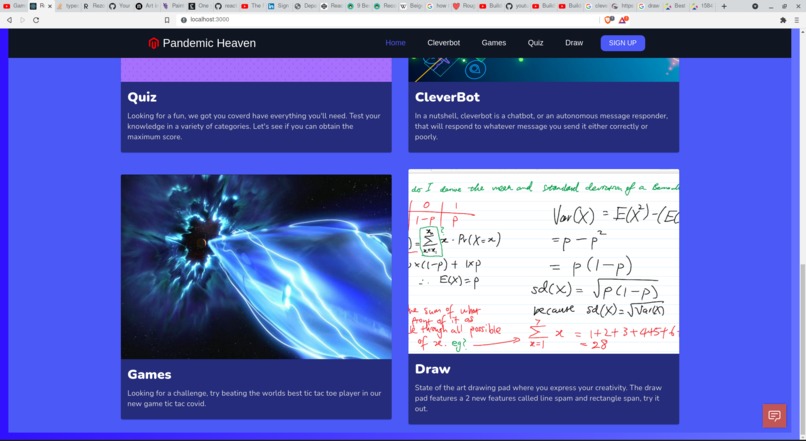Click the page vertical scrollbar thumb

point(802,347)
